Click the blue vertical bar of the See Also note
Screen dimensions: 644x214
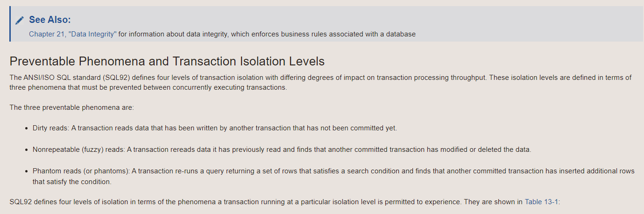(x=10, y=24)
